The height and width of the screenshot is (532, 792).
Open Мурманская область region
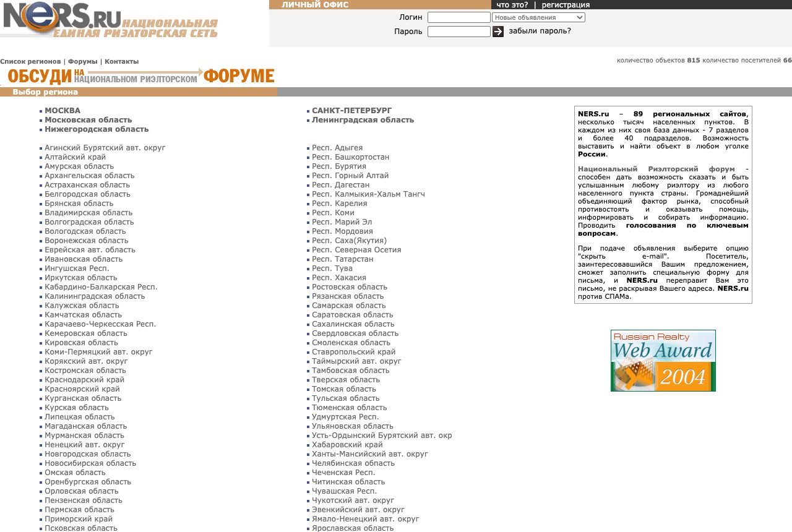pos(85,435)
